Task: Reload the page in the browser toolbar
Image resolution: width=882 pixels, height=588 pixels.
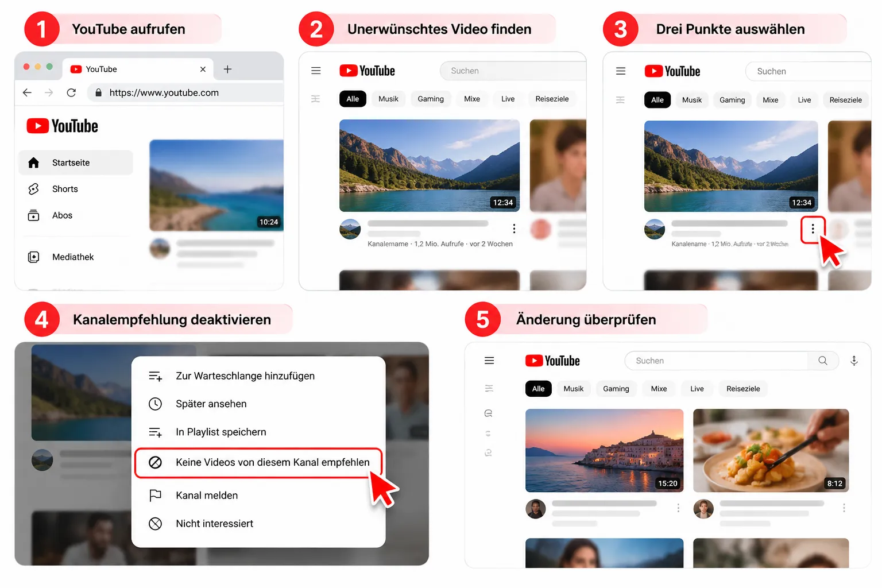Action: click(x=71, y=92)
